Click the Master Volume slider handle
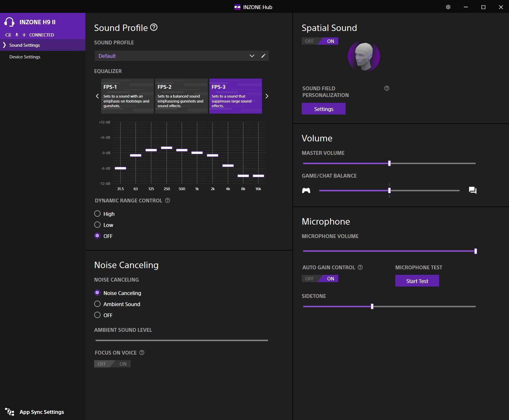 pyautogui.click(x=389, y=163)
